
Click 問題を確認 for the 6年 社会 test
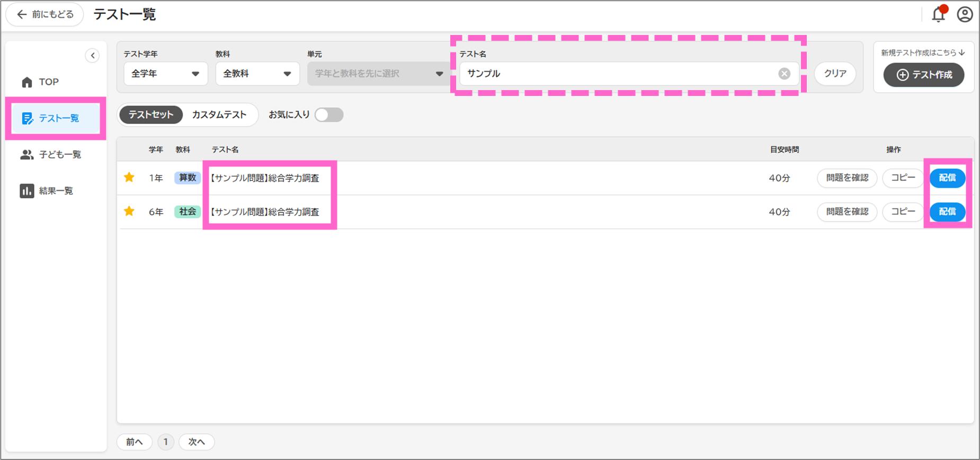[x=847, y=211]
